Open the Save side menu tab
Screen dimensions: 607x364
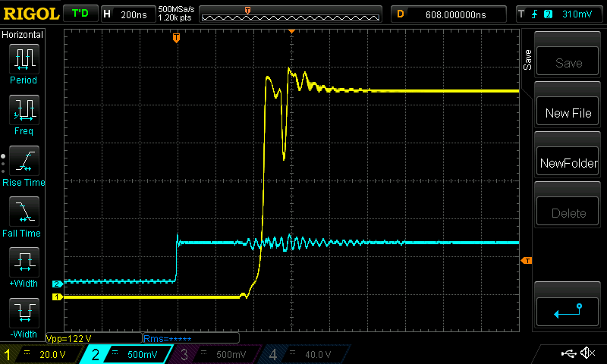tap(527, 61)
